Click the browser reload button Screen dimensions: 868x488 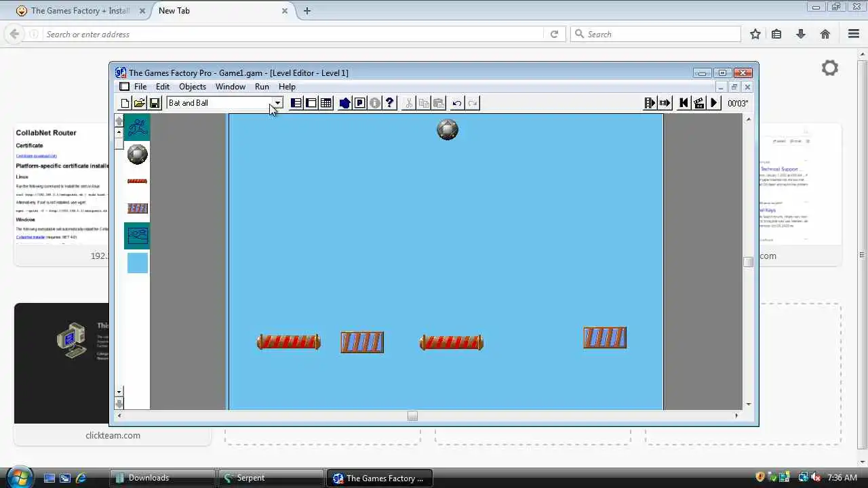click(x=554, y=34)
